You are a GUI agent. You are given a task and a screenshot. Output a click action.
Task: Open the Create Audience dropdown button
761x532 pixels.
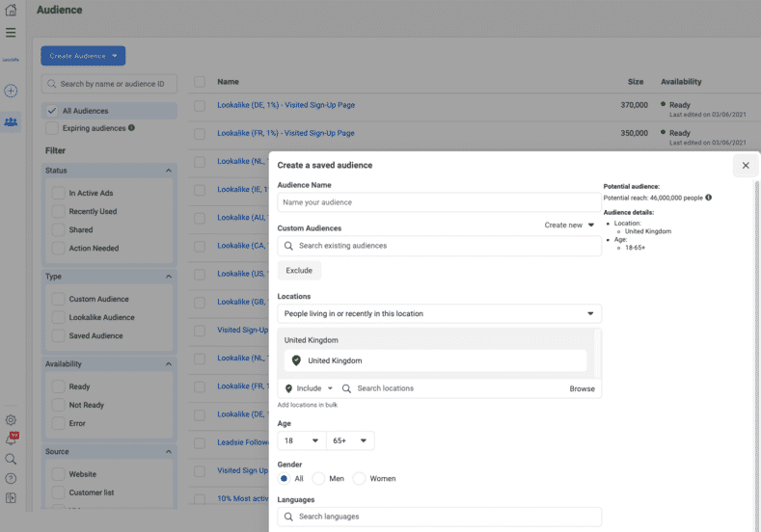[83, 56]
